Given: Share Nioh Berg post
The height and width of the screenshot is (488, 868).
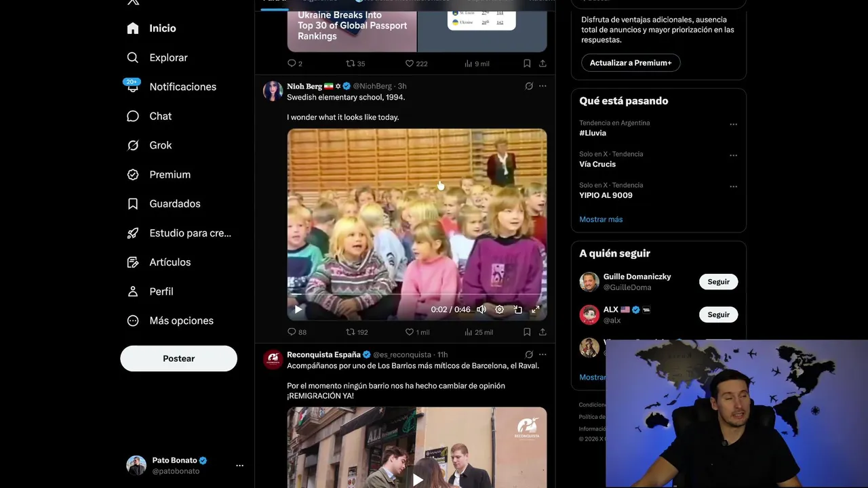Looking at the screenshot, I should [542, 332].
